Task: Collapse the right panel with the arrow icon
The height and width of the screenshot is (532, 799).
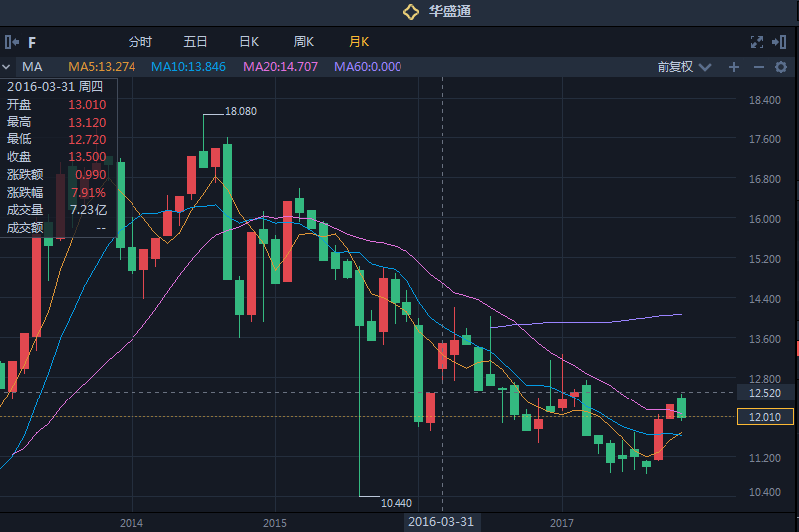Action: tap(782, 42)
